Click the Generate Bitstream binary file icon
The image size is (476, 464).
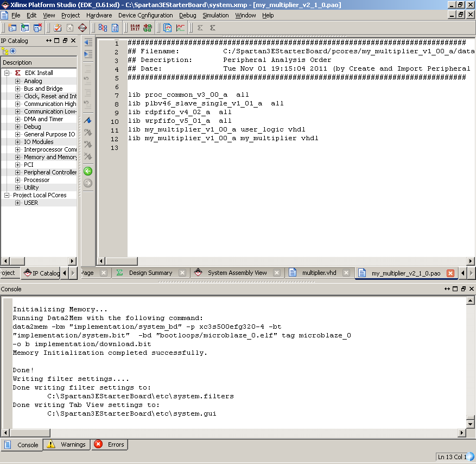115,28
